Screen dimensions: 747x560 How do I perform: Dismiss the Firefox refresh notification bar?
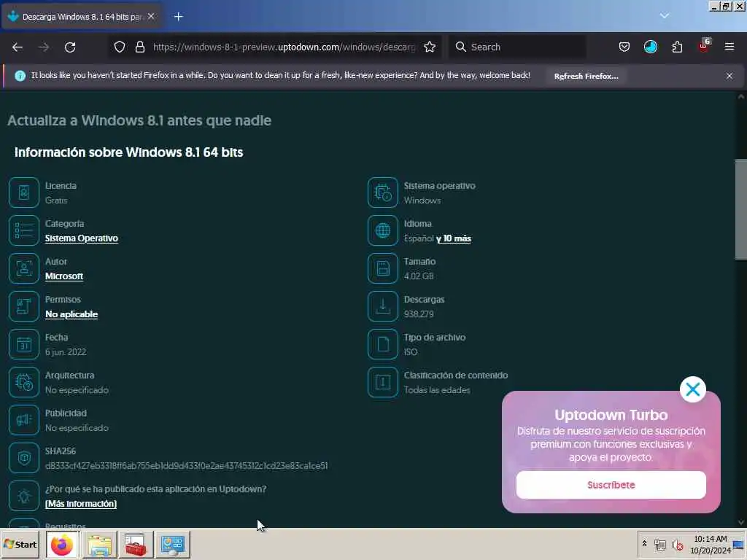coord(729,76)
